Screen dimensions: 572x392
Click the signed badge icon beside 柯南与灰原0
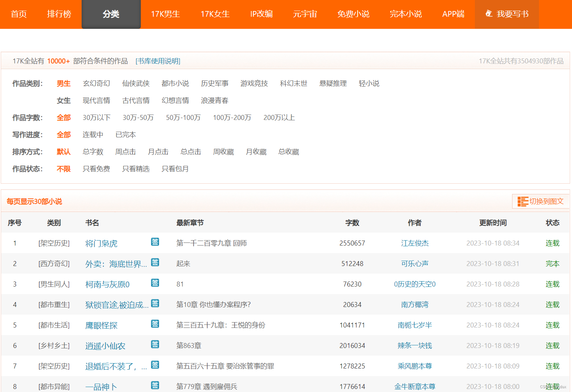pyautogui.click(x=155, y=283)
